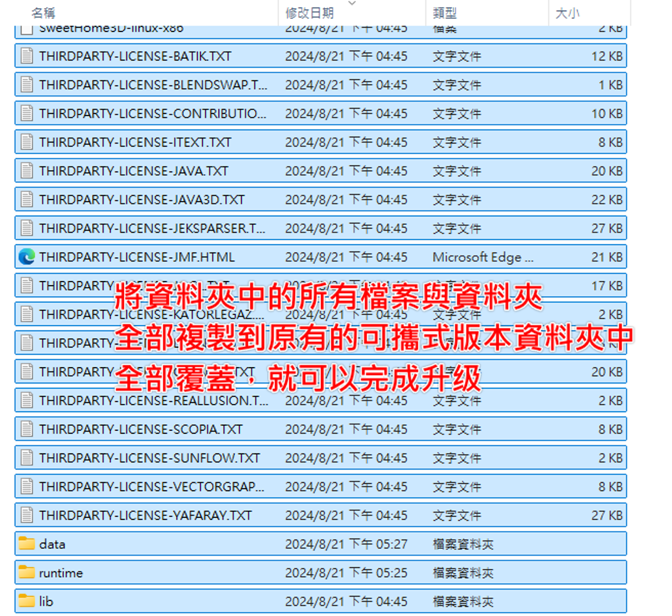672x616 pixels.
Task: Click the KATORLEGAZ license file icon
Action: point(27,314)
